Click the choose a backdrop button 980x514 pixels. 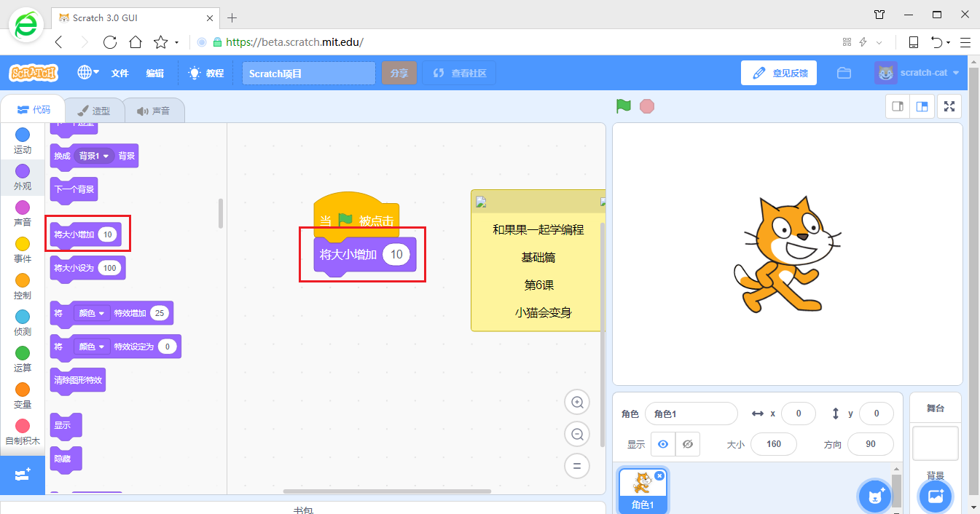pyautogui.click(x=936, y=497)
